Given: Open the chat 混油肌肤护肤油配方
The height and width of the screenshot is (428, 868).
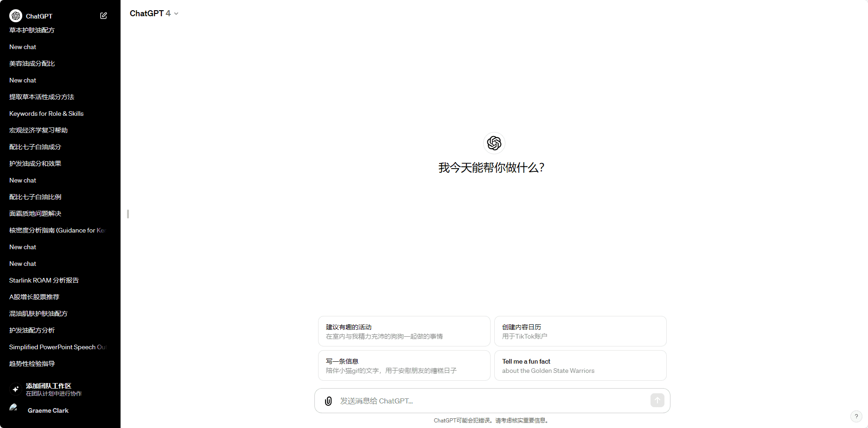Looking at the screenshot, I should [x=38, y=314].
